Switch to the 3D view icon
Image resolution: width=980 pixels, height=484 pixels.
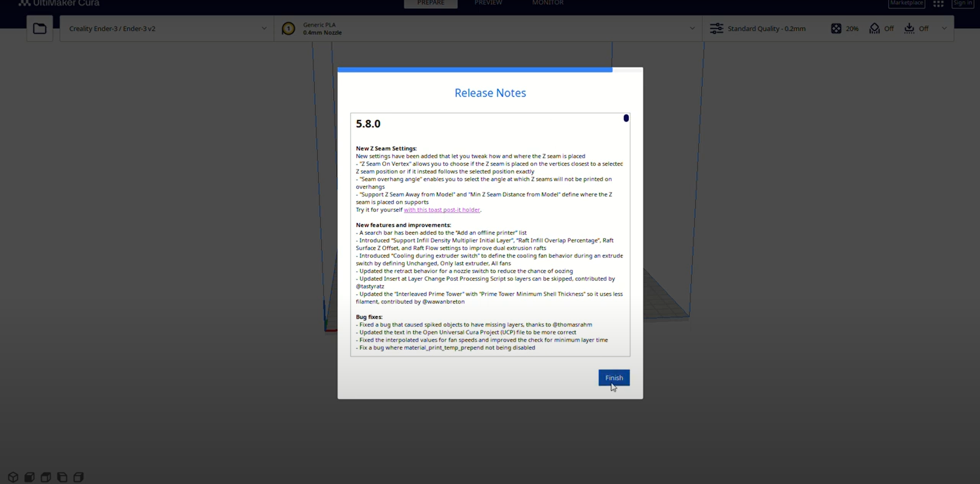point(13,477)
